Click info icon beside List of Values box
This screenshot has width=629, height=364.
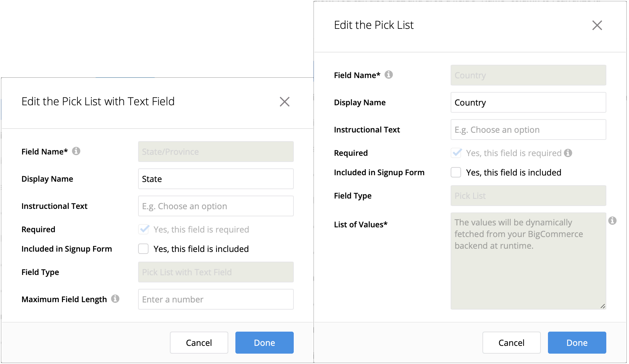pyautogui.click(x=612, y=221)
